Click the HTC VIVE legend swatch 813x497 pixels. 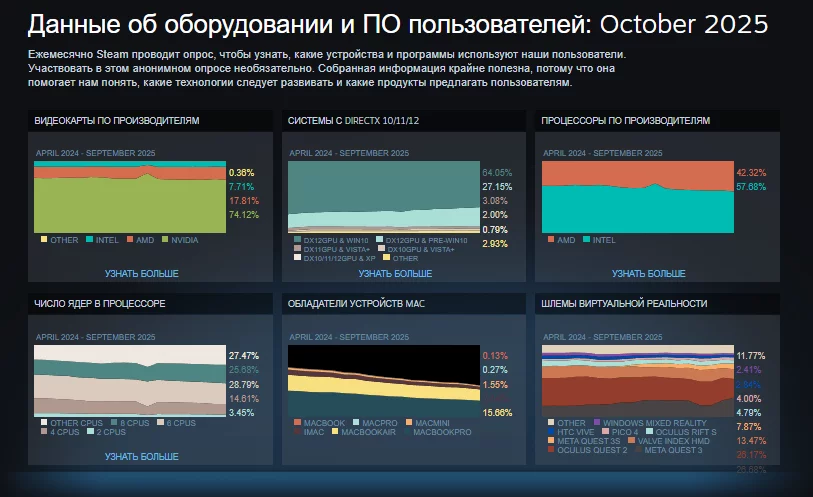point(551,431)
